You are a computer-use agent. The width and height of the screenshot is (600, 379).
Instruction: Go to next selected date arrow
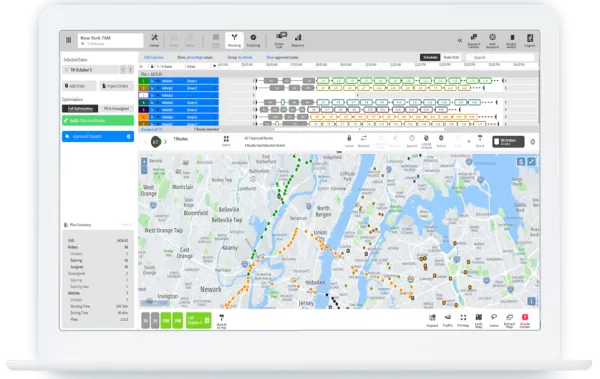click(130, 70)
